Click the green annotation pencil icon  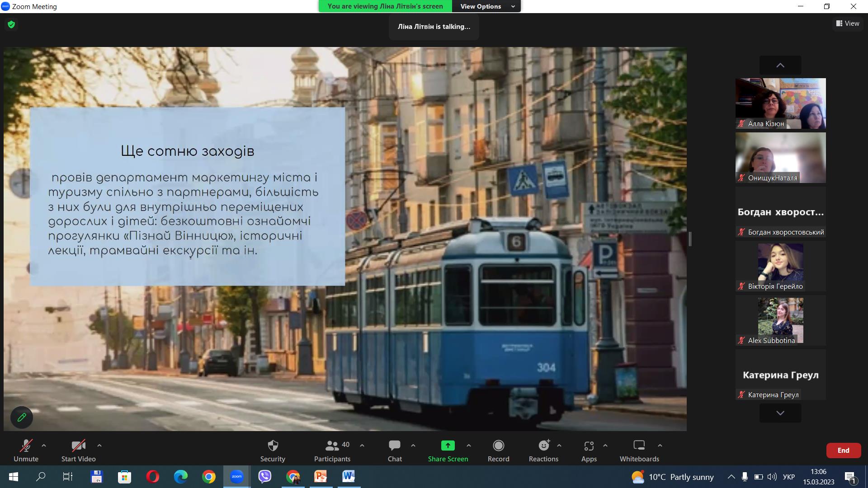22,418
